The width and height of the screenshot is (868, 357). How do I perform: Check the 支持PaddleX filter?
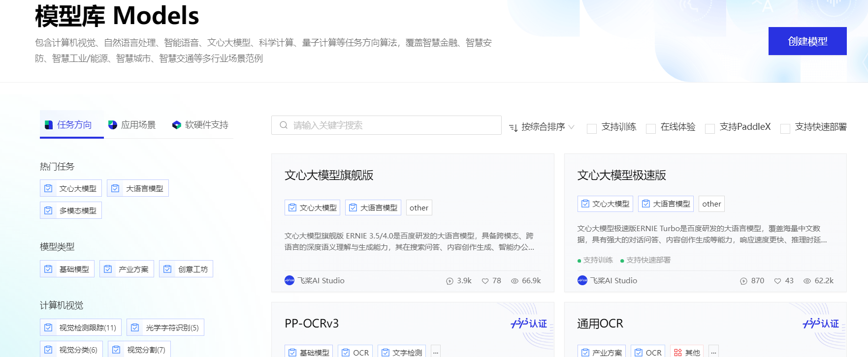[710, 128]
